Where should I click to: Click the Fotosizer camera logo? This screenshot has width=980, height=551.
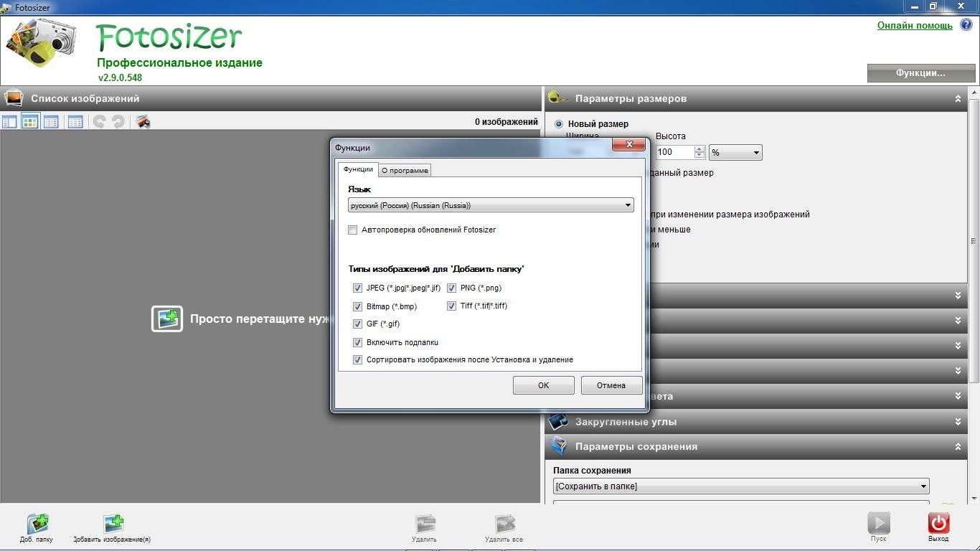coord(42,43)
